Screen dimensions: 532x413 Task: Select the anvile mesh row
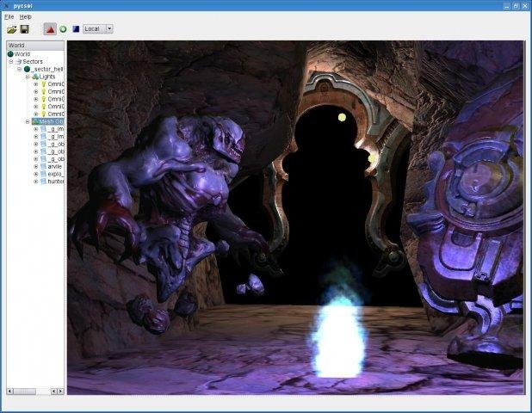[x=52, y=166]
